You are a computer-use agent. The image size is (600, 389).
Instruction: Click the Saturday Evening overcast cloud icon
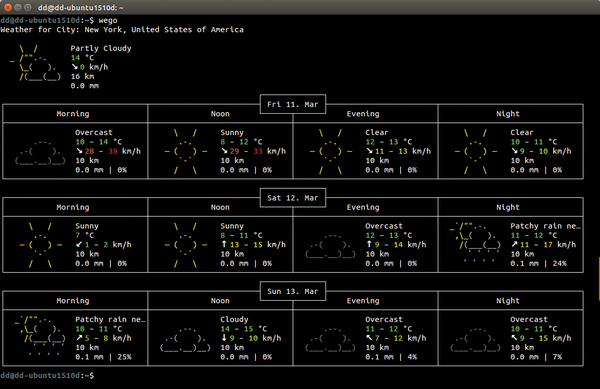click(330, 246)
